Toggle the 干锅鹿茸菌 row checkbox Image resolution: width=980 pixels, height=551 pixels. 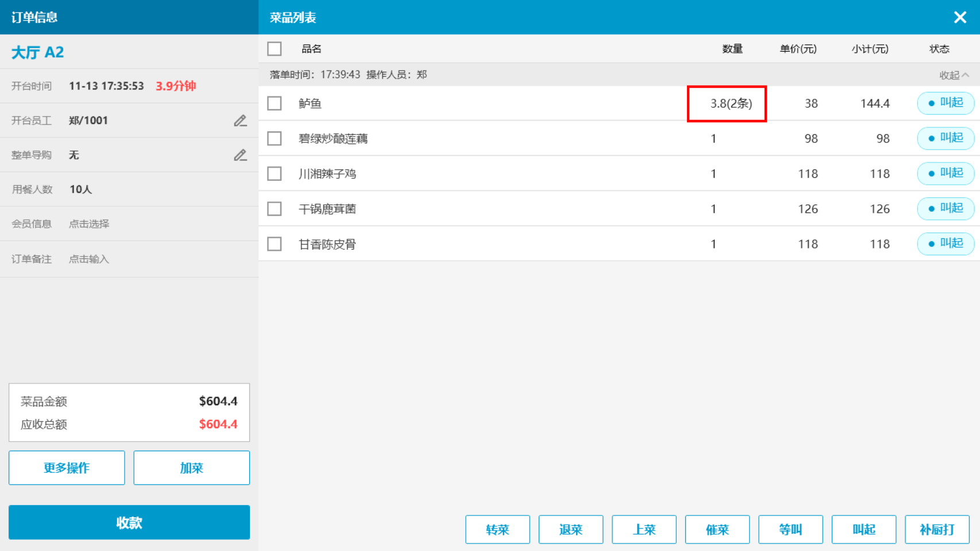point(275,209)
